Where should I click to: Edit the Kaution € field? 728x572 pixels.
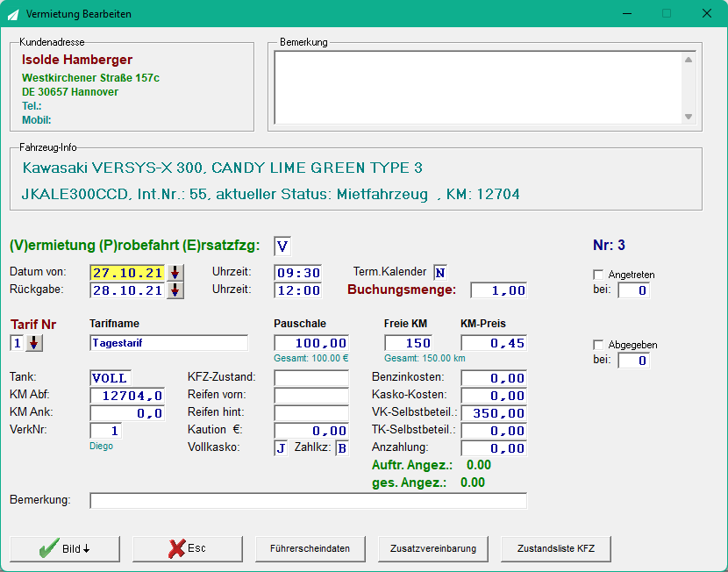point(311,431)
